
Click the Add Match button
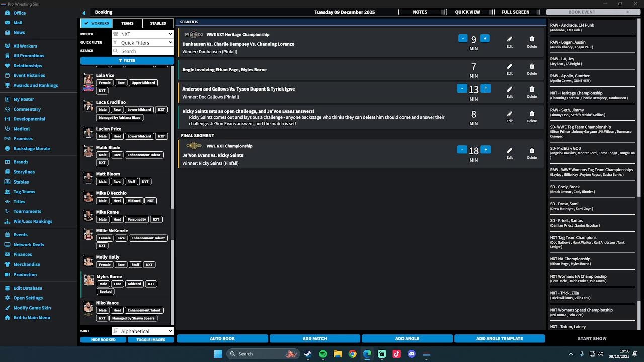tap(315, 339)
